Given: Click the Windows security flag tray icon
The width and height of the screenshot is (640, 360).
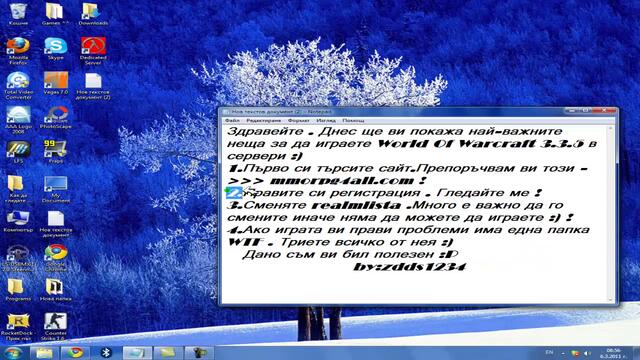Looking at the screenshot, I should click(576, 353).
